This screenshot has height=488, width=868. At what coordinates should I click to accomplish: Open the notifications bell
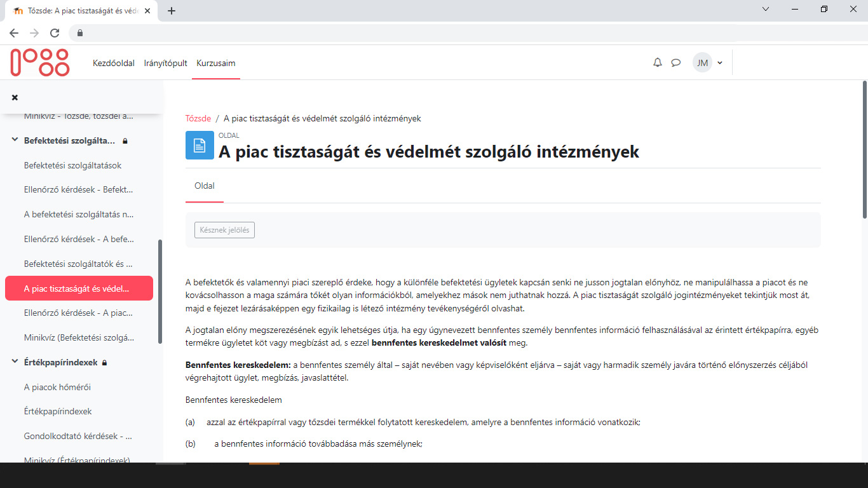point(657,62)
